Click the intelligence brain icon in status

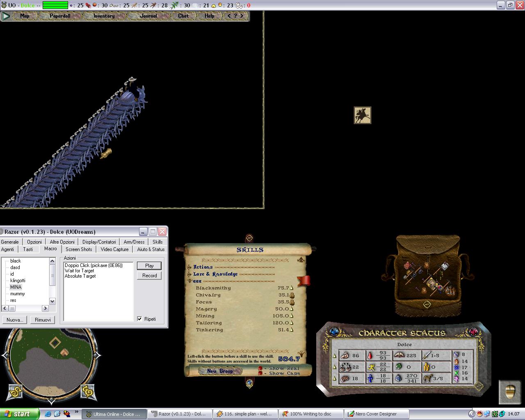coord(345,379)
